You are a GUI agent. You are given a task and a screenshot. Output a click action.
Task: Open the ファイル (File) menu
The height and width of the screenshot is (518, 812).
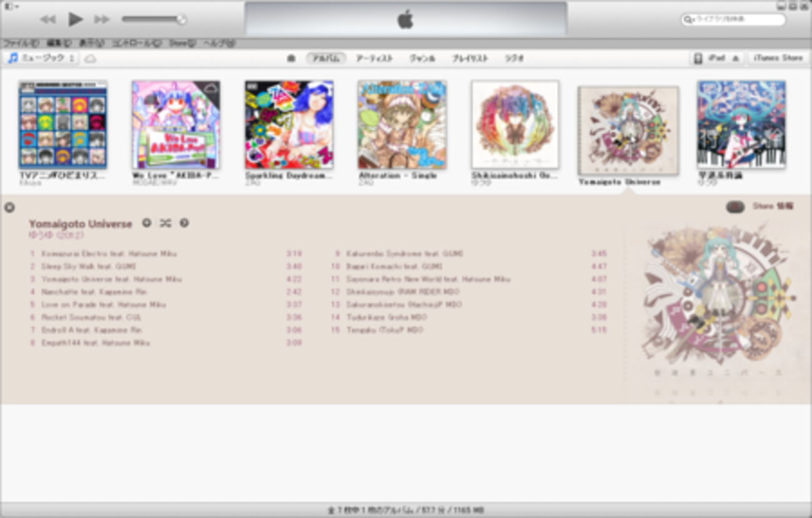[21, 43]
